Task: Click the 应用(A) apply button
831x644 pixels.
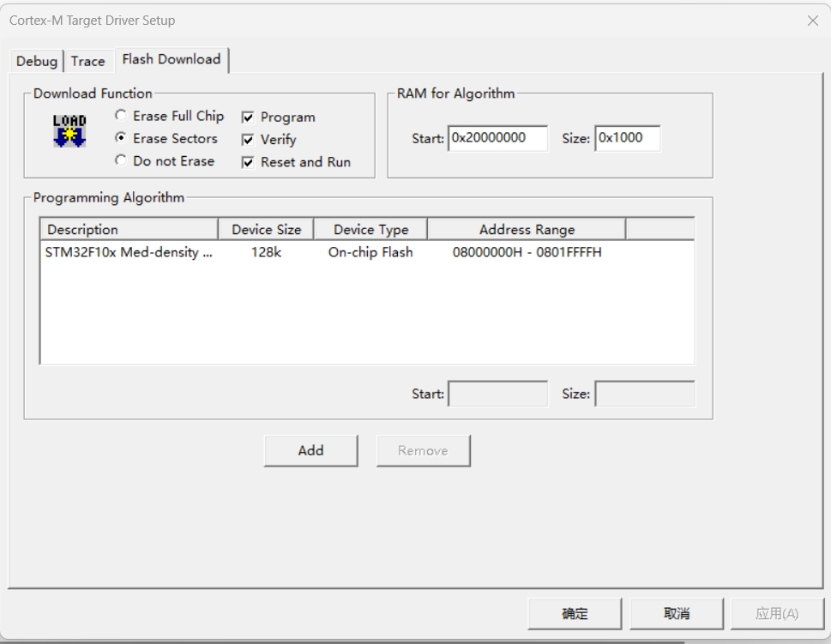Action: (778, 614)
